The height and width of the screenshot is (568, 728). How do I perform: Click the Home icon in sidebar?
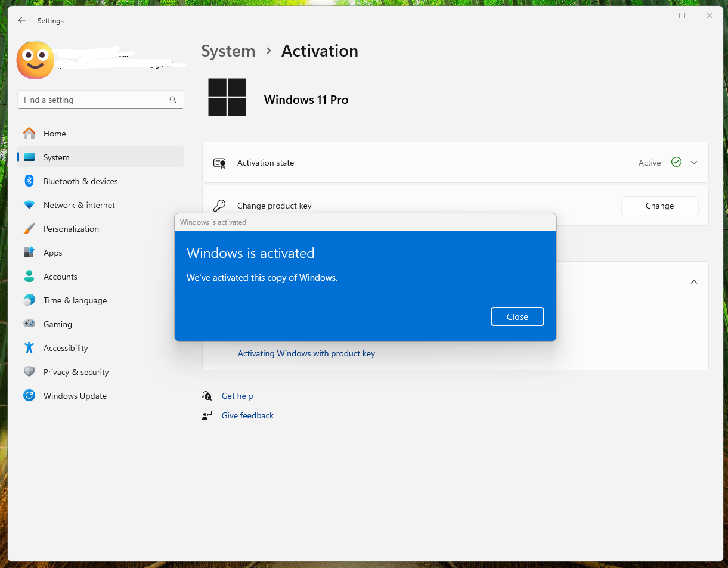[x=29, y=134]
